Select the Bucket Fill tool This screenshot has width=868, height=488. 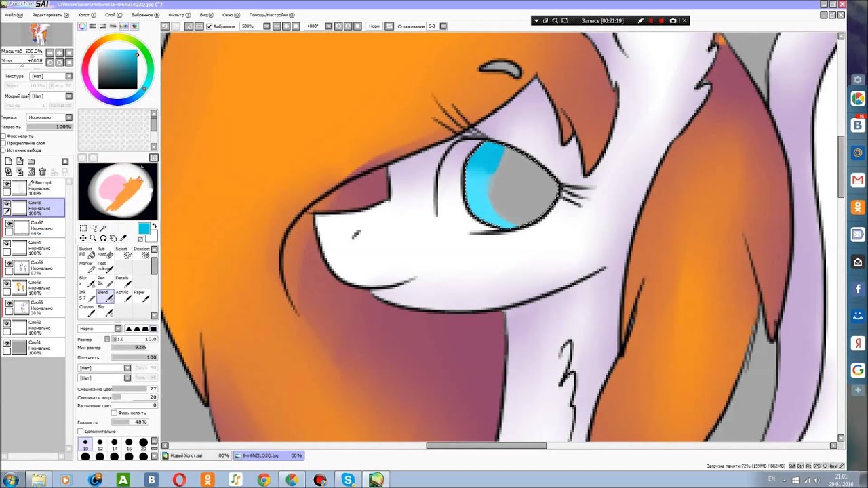[87, 252]
